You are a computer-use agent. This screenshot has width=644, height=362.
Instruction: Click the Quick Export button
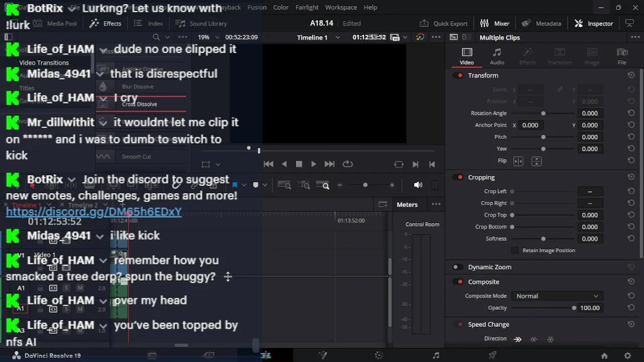coord(444,23)
